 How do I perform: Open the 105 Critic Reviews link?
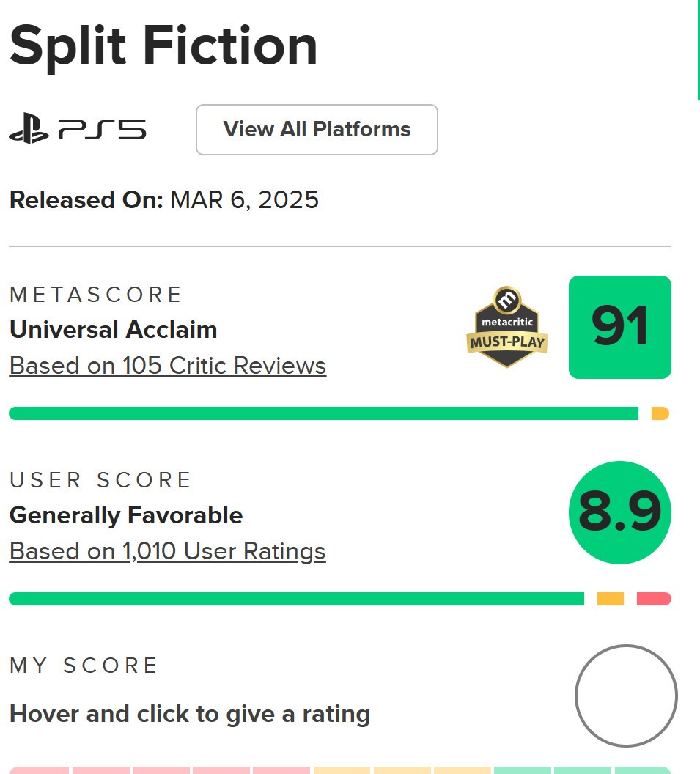pos(168,365)
